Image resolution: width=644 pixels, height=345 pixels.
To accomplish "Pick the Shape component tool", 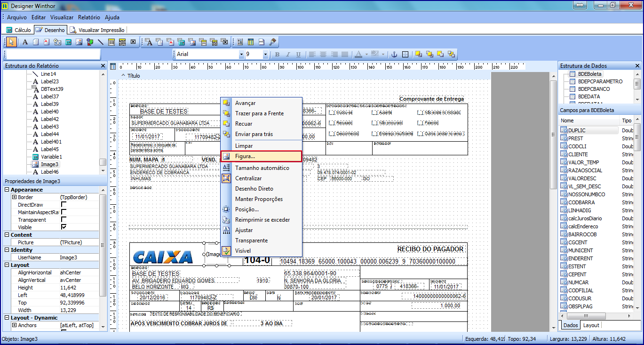I will click(90, 42).
